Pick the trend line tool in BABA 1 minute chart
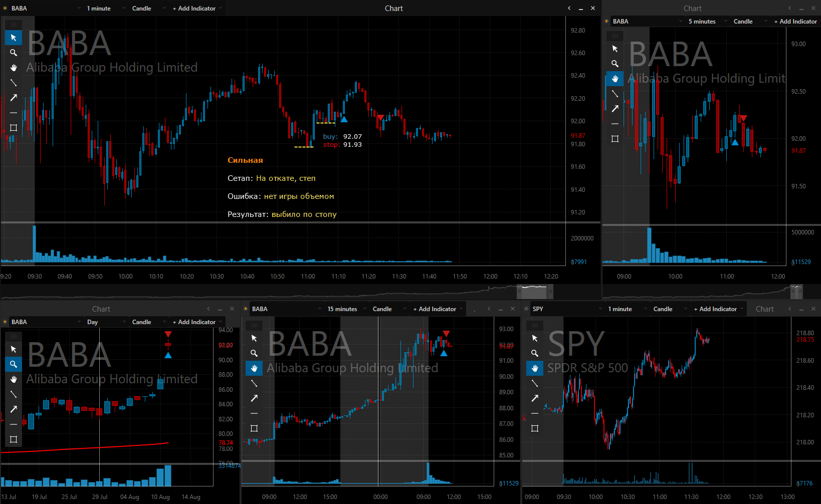Image resolution: width=821 pixels, height=504 pixels. click(x=14, y=83)
